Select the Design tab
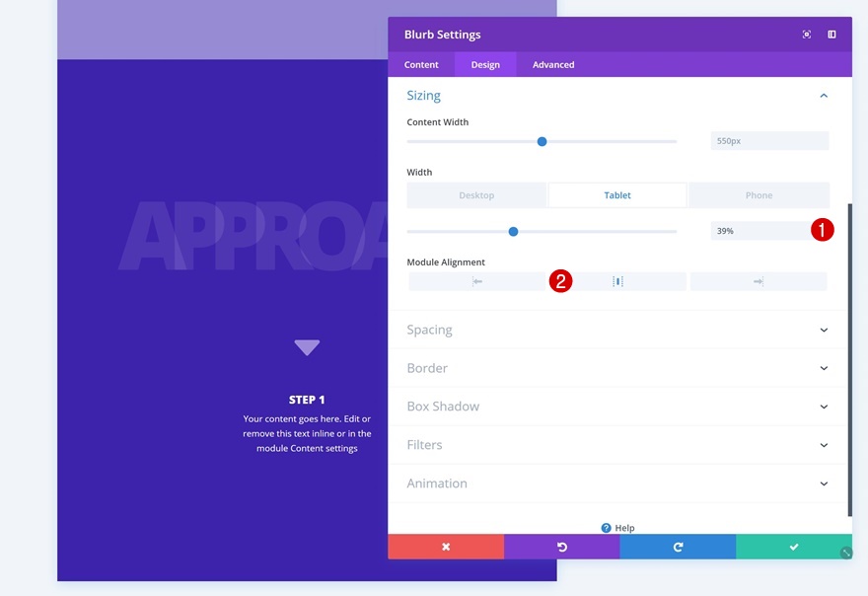 coord(485,65)
